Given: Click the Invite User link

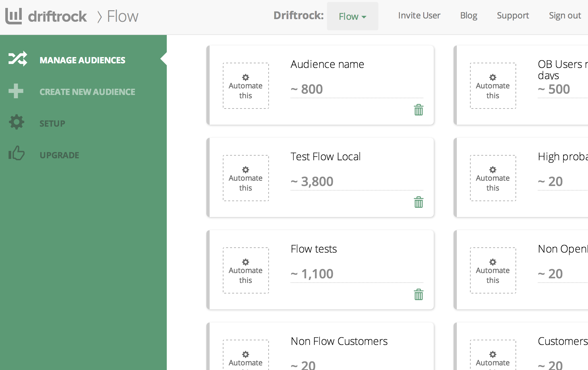Looking at the screenshot, I should point(419,15).
